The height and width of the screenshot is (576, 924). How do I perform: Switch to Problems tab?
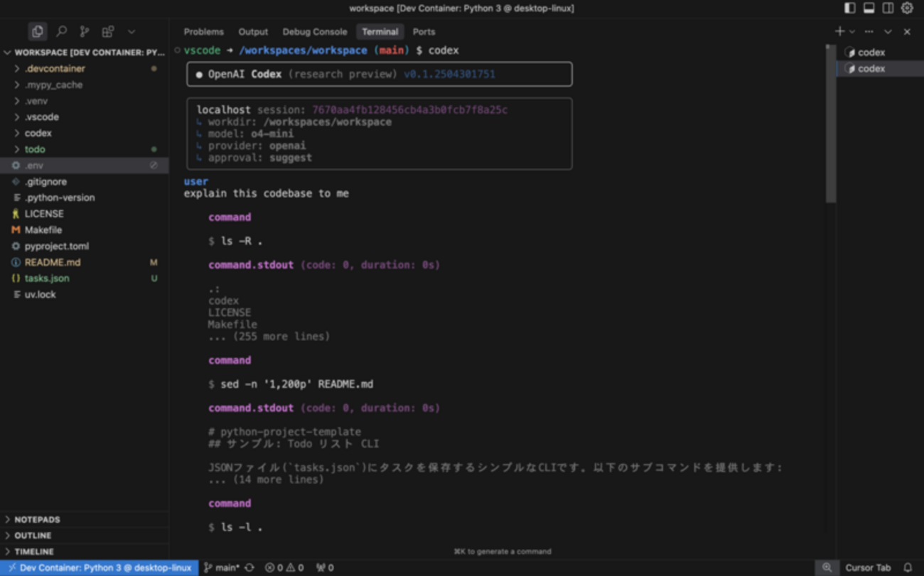203,31
